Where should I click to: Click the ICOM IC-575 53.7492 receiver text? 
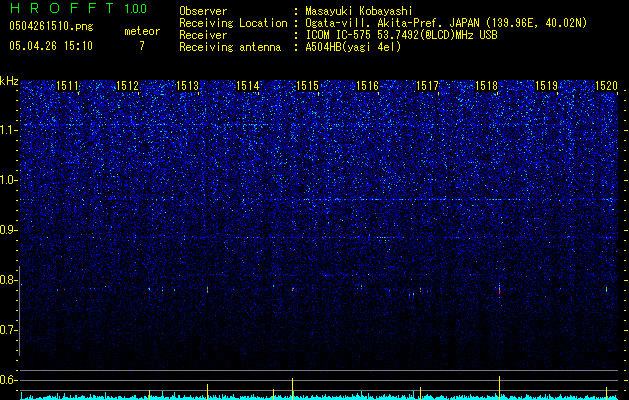pyautogui.click(x=401, y=35)
